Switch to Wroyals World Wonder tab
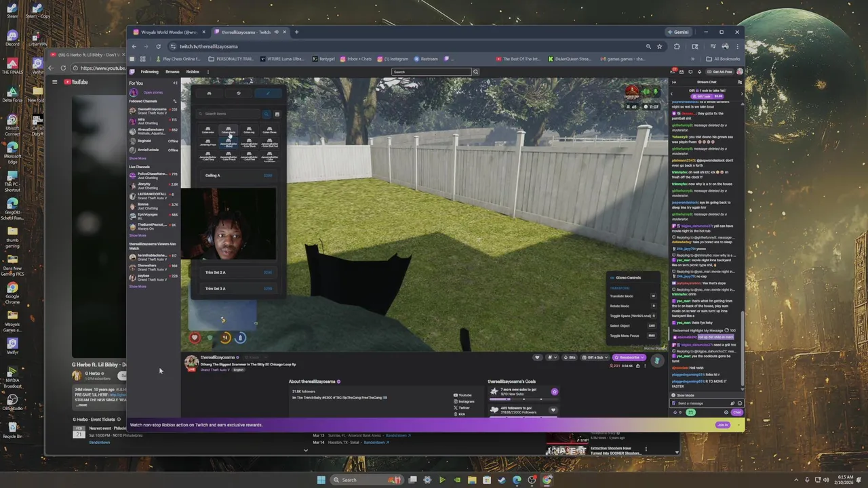Viewport: 868px width, 488px height. coord(170,32)
